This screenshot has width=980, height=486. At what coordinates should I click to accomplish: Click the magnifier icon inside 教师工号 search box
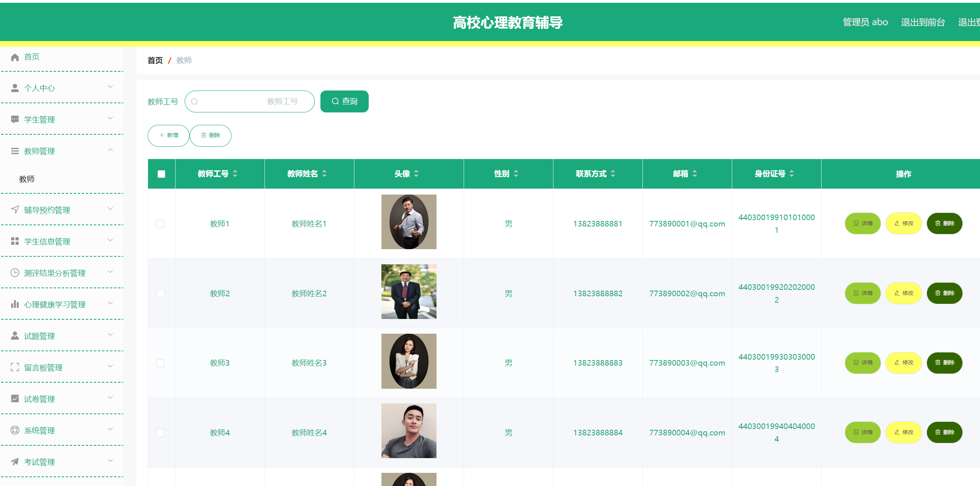pos(195,102)
